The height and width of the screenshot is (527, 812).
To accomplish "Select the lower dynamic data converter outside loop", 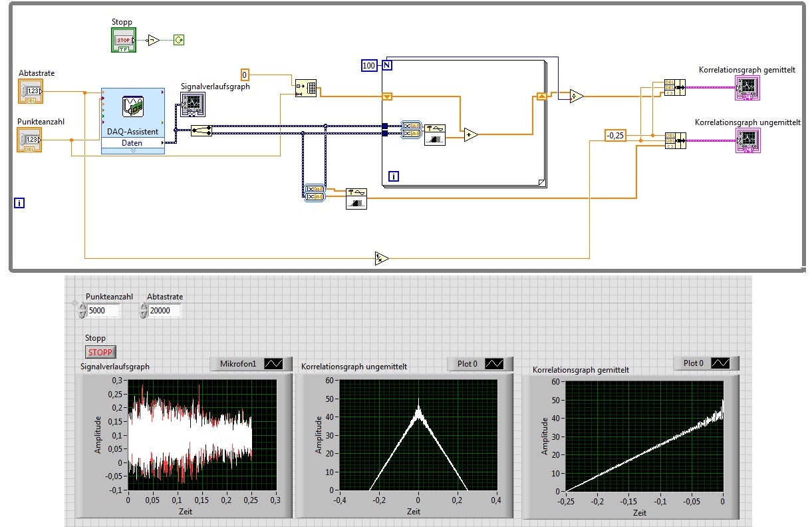I will point(315,196).
